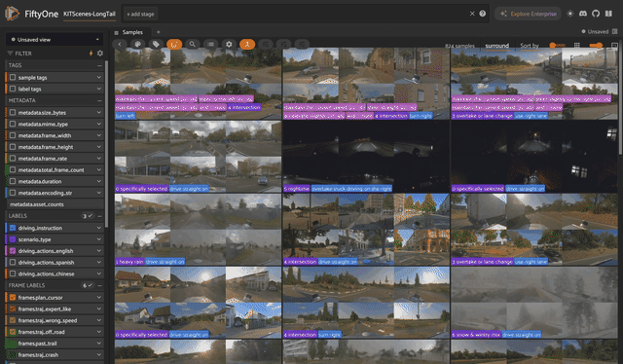
Task: Add a new panel with the plus icon
Action: click(158, 32)
